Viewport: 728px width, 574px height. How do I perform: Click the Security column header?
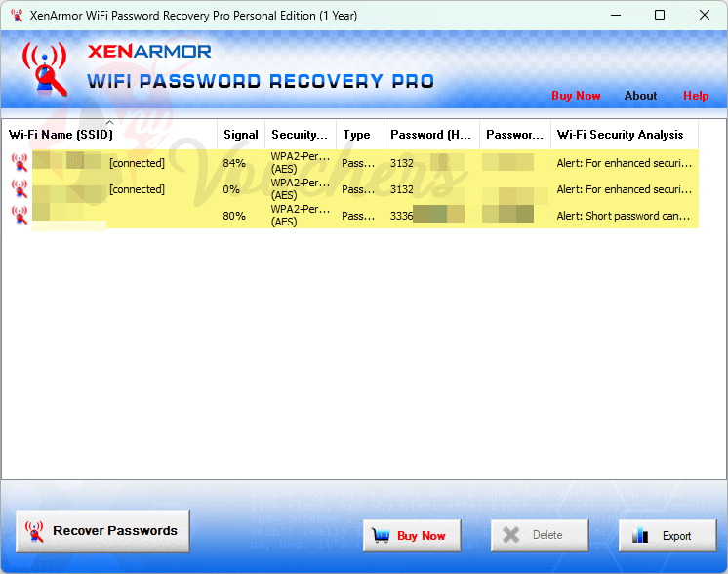click(301, 135)
